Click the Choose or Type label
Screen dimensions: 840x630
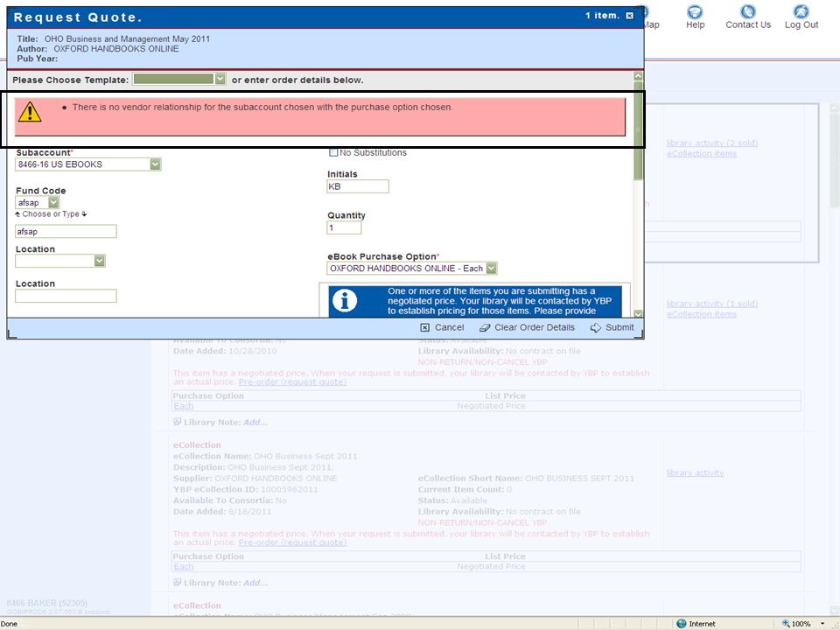pos(51,213)
